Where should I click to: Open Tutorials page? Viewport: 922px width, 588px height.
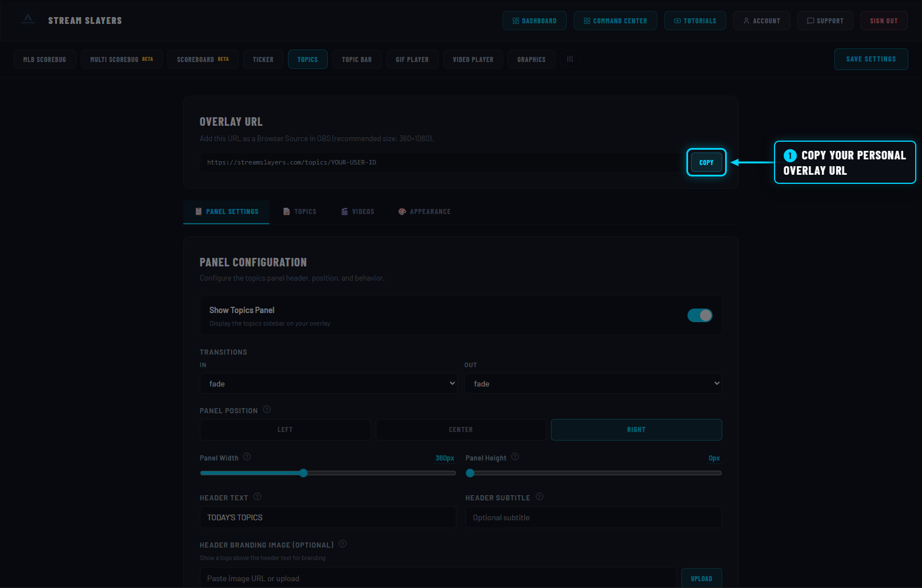pyautogui.click(x=695, y=20)
